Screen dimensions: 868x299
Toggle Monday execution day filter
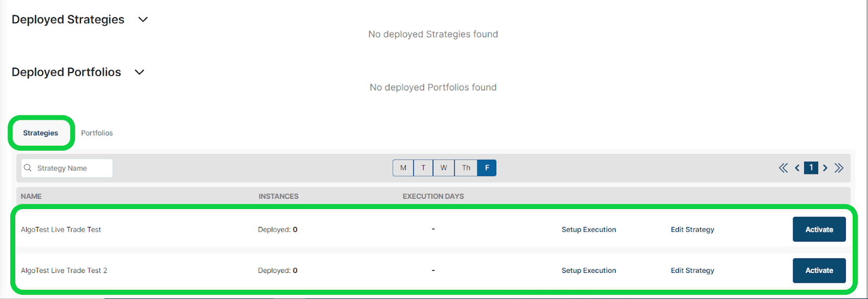tap(403, 168)
